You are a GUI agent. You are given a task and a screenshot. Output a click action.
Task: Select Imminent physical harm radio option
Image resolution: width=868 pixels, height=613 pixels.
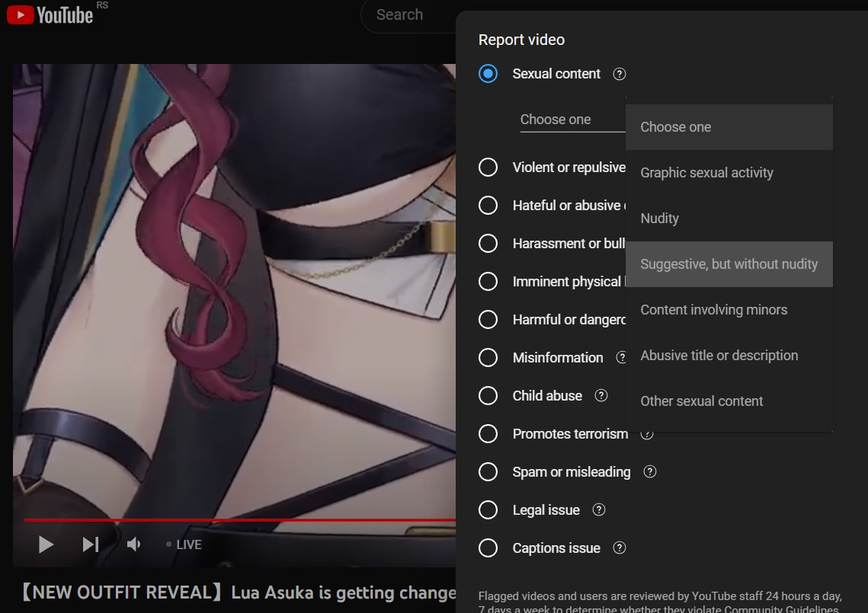tap(488, 282)
